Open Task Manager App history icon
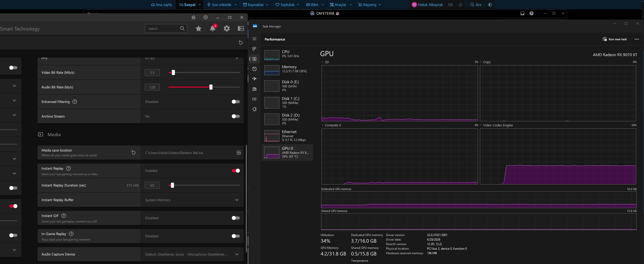Image resolution: width=644 pixels, height=264 pixels. (x=254, y=69)
